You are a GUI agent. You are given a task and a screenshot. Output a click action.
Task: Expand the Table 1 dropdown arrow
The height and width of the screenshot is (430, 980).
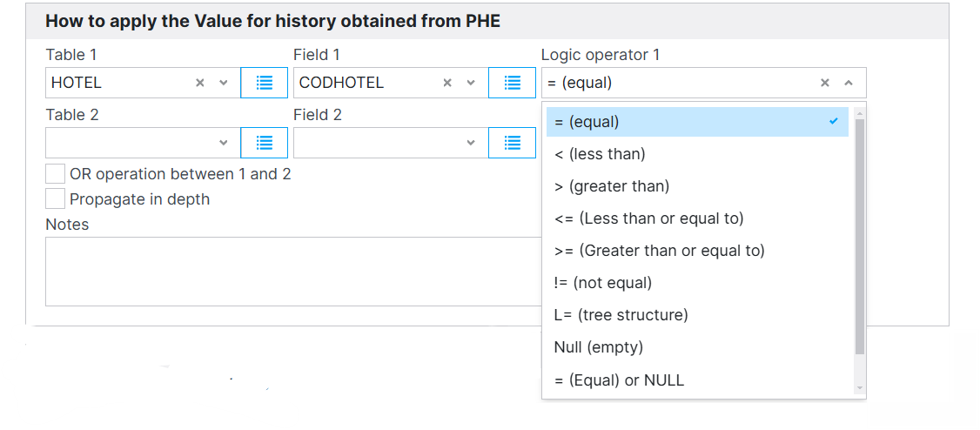coord(223,83)
